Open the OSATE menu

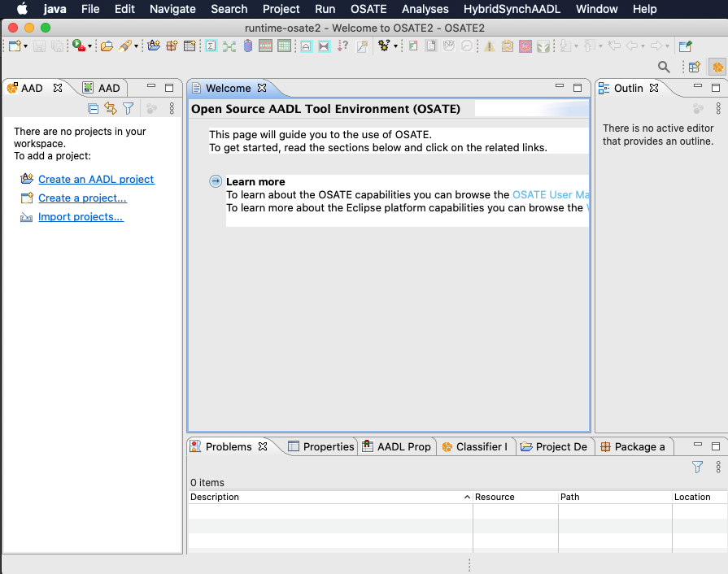368,9
